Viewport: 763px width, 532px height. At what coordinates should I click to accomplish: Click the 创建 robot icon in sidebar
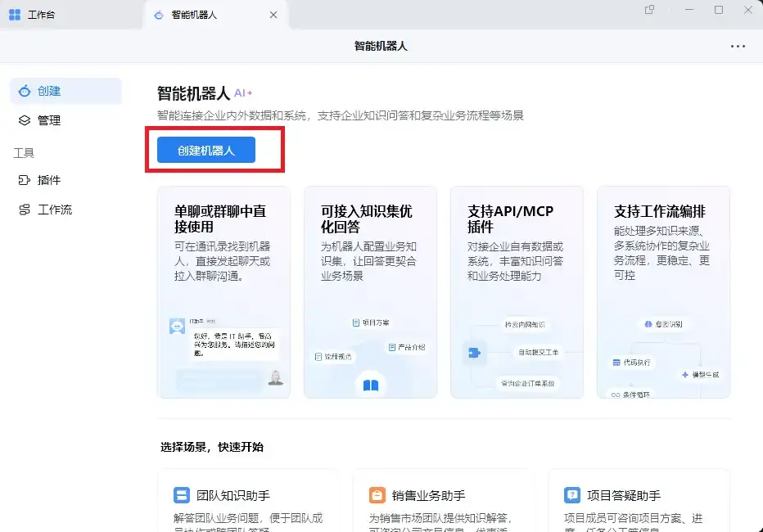tap(25, 91)
